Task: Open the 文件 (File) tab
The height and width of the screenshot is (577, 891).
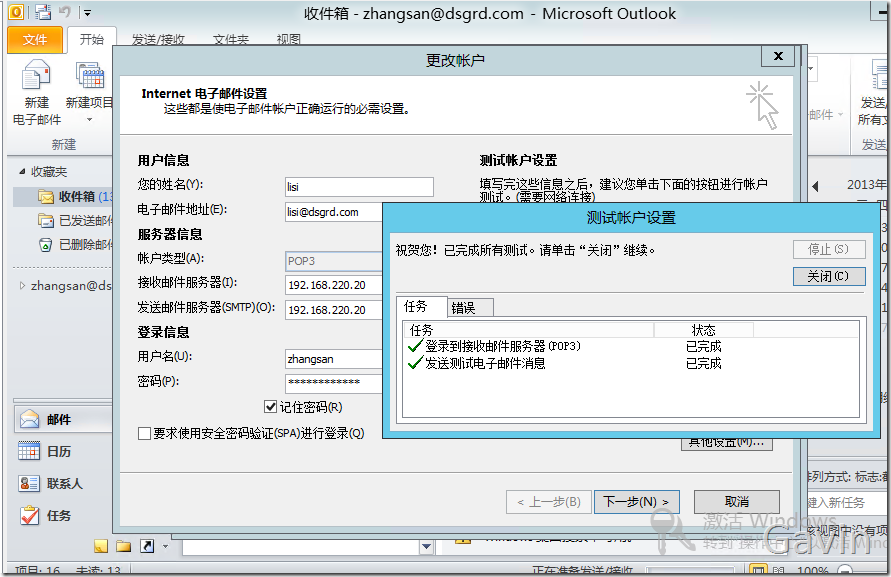Action: (x=35, y=40)
